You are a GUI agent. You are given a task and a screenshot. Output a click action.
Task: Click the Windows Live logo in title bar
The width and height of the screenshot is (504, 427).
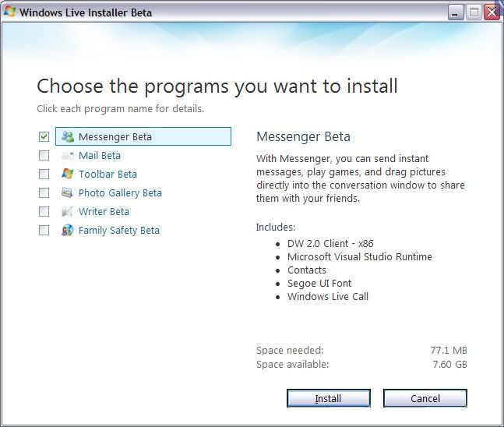pyautogui.click(x=9, y=12)
